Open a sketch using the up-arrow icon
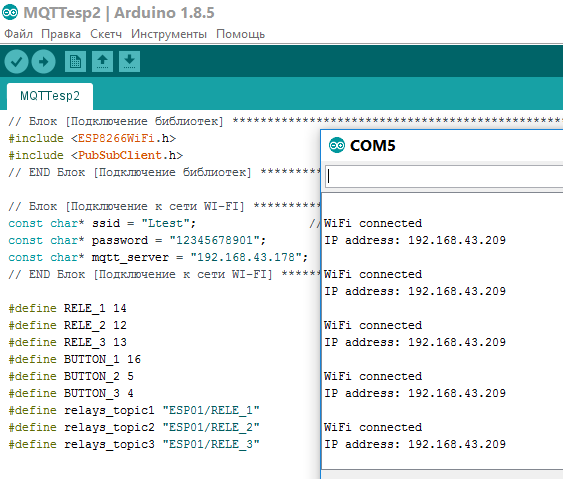Image resolution: width=563 pixels, height=479 pixels. 102,61
